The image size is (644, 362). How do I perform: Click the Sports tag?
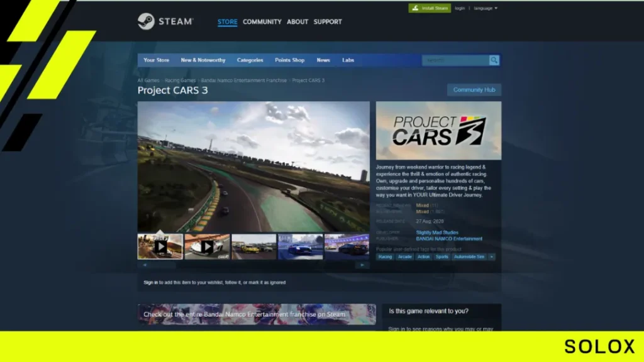[442, 256]
